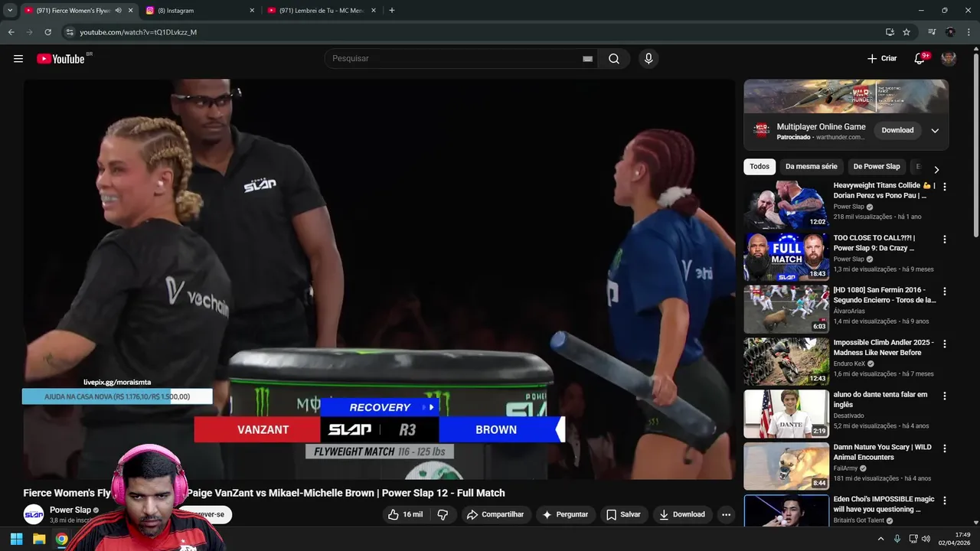980x551 pixels.
Task: Open Windows Start menu
Action: 16,539
